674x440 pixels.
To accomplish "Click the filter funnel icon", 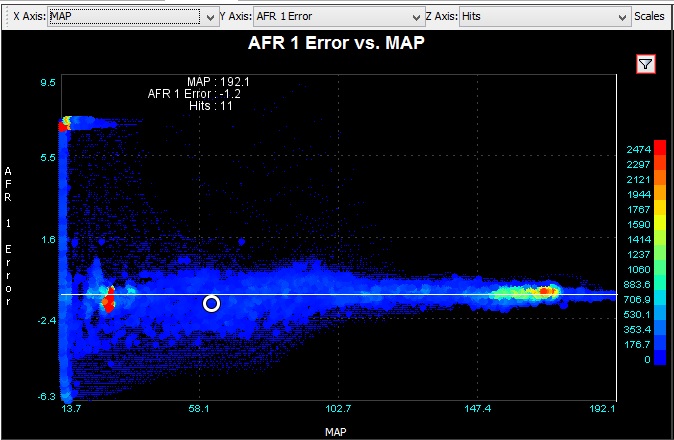I will click(x=646, y=65).
